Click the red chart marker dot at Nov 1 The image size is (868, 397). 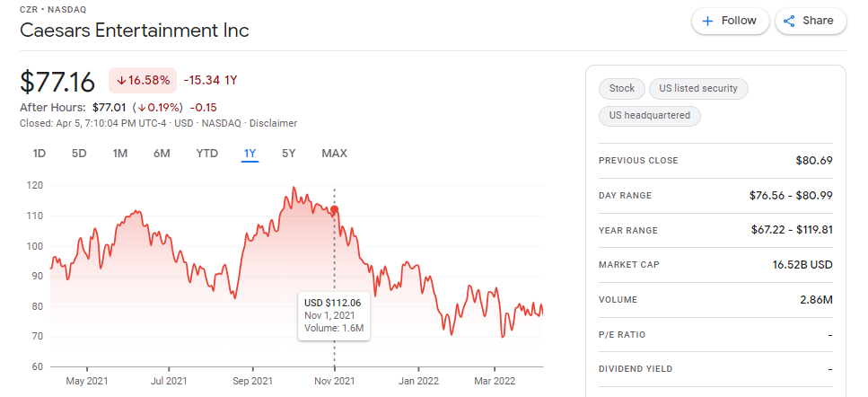pyautogui.click(x=334, y=209)
